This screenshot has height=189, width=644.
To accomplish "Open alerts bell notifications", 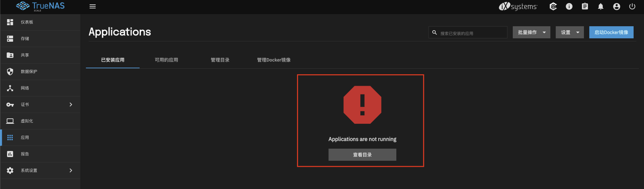I will pyautogui.click(x=601, y=7).
